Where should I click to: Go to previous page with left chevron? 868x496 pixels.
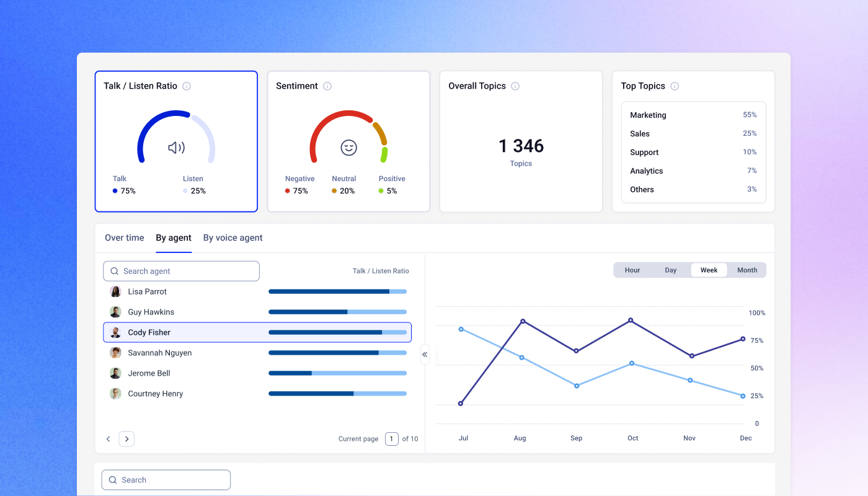tap(108, 439)
